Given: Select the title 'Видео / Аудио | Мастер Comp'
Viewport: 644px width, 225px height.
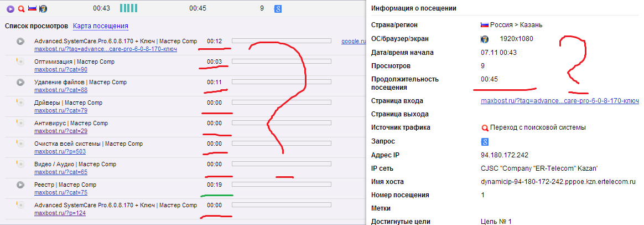Looking at the screenshot, I should point(76,164).
